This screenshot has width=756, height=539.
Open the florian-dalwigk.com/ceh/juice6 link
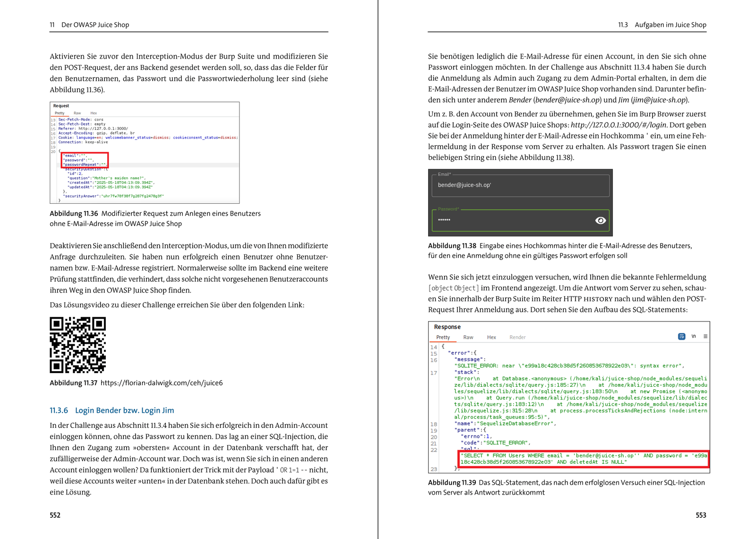pos(162,383)
